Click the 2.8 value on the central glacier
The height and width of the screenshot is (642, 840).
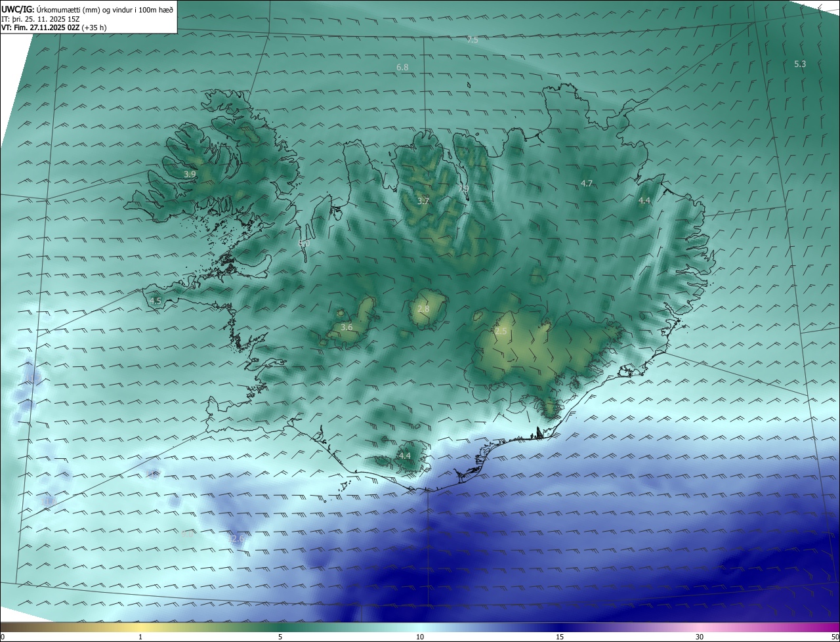click(x=423, y=309)
